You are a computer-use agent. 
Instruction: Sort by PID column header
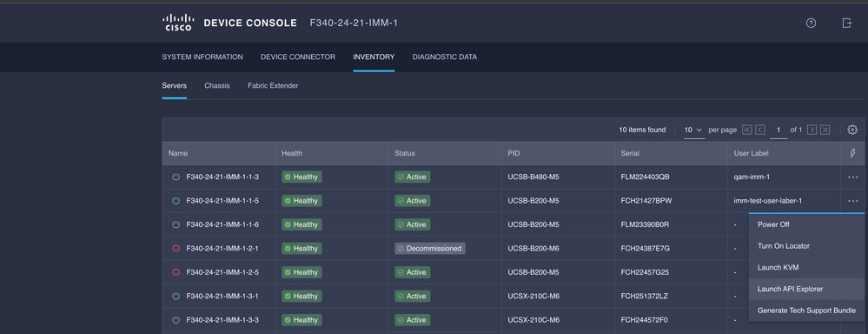pyautogui.click(x=514, y=153)
